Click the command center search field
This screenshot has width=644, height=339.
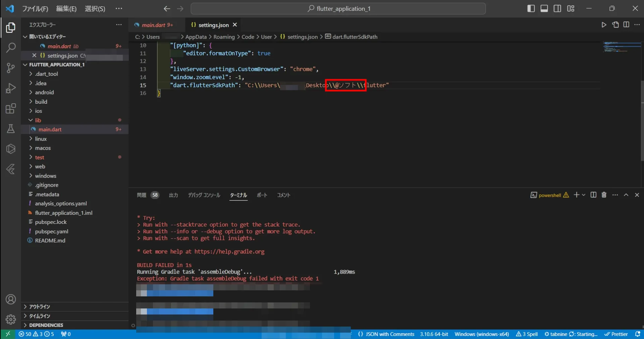pyautogui.click(x=338, y=9)
